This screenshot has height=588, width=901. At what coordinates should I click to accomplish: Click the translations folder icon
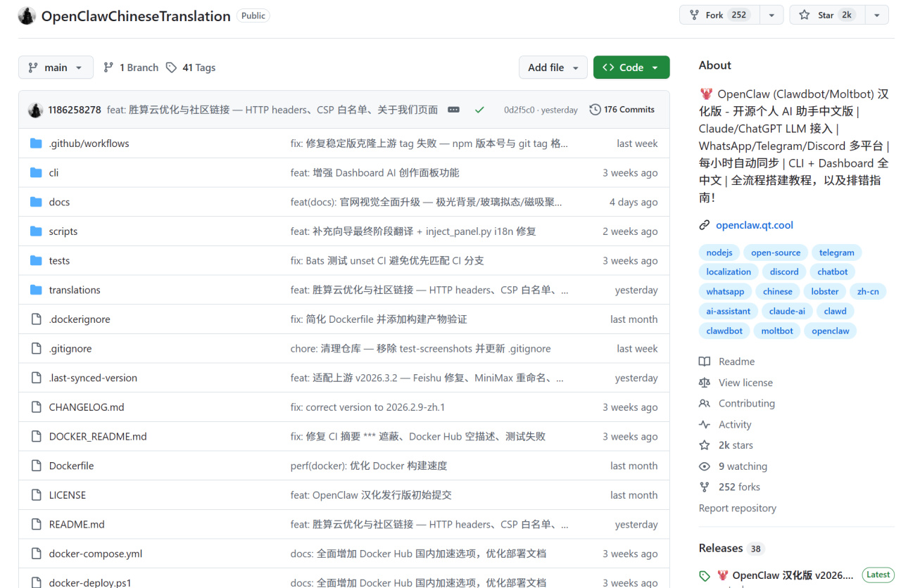37,290
